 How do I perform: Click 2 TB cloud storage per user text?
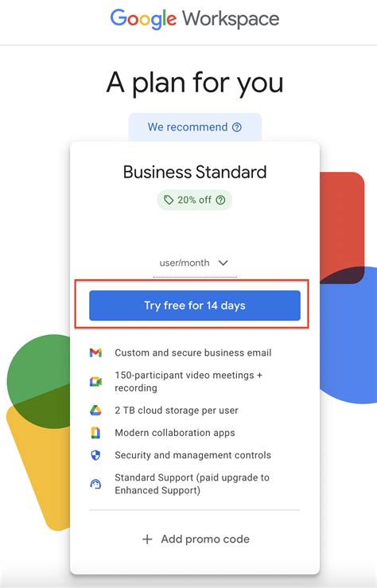click(177, 411)
